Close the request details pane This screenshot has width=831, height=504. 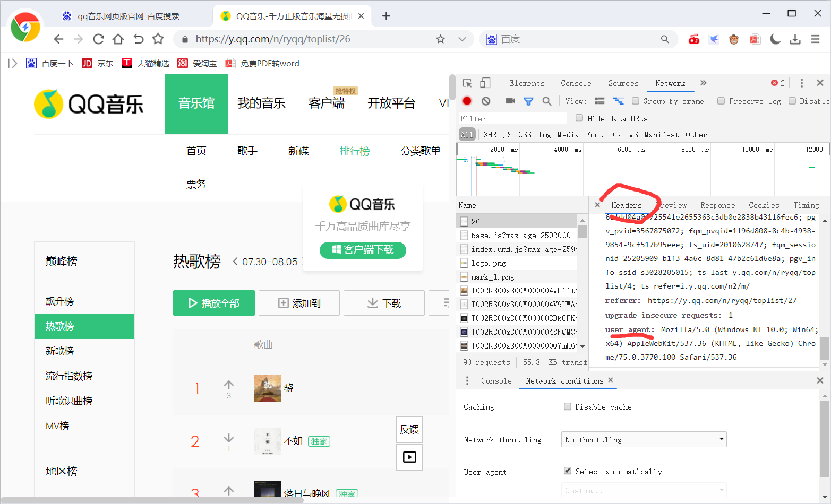tap(597, 205)
